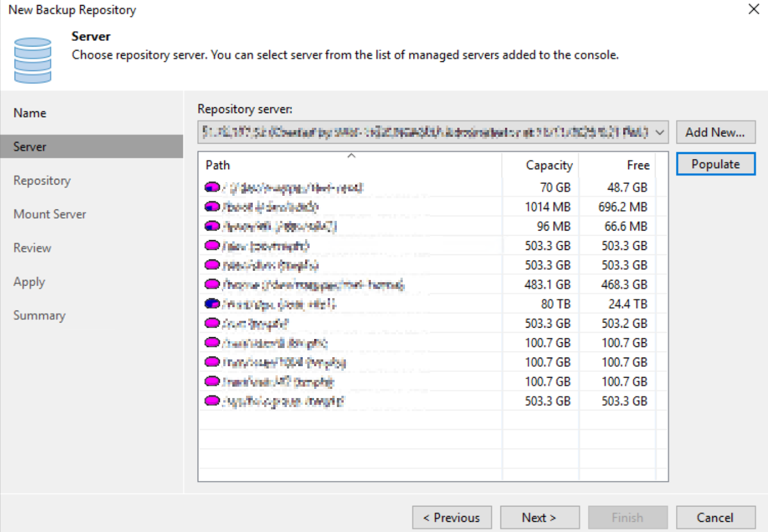Pick the disk icon of the row with 503.2 GB free
Screen dimensions: 768x532
point(212,323)
